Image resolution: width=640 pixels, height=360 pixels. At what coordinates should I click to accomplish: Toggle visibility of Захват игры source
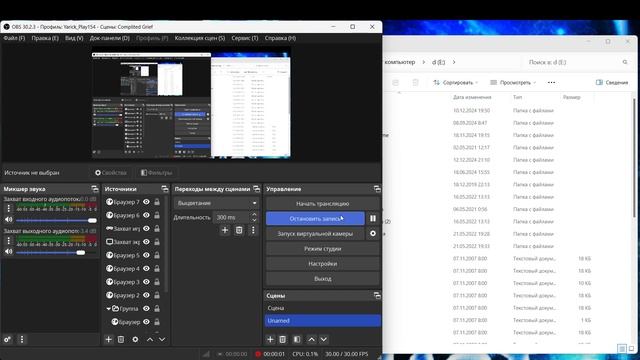coord(146,229)
